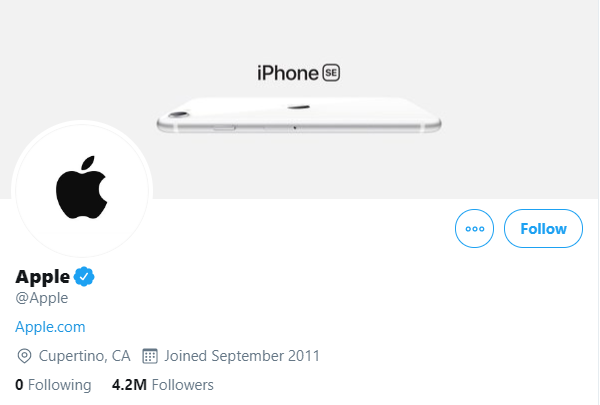The image size is (600, 405).
Task: Open the three-dots more options menu
Action: tap(474, 229)
